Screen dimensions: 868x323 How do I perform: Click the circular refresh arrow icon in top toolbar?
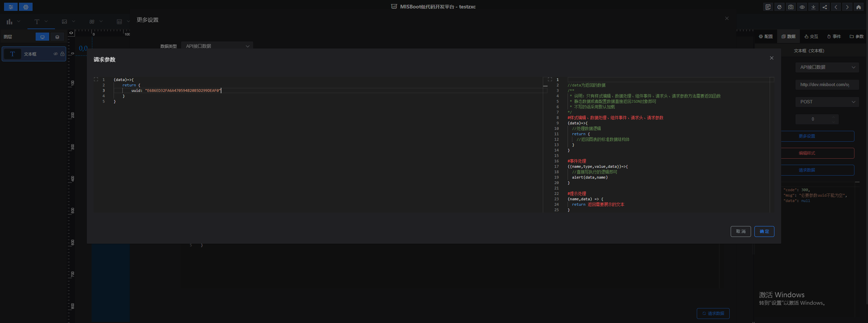coord(780,7)
